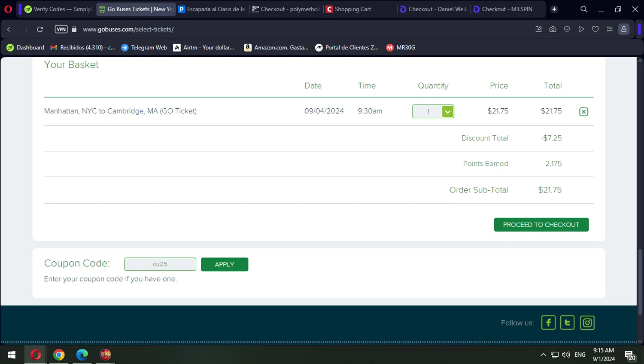Apply the coupon code

click(224, 264)
